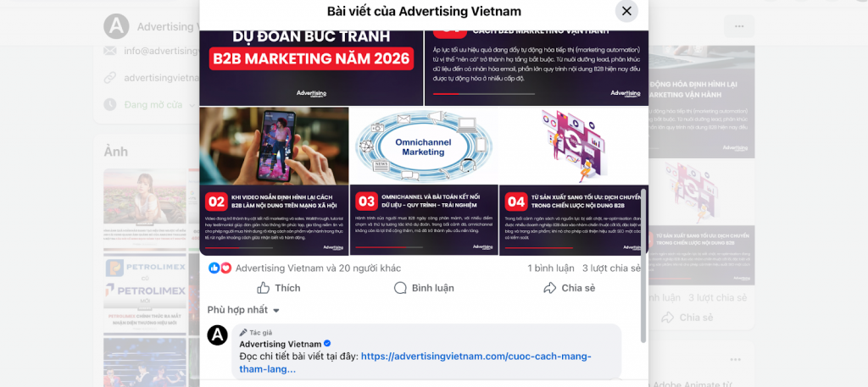Close the Advertising Vietnam post dialog

point(626,11)
